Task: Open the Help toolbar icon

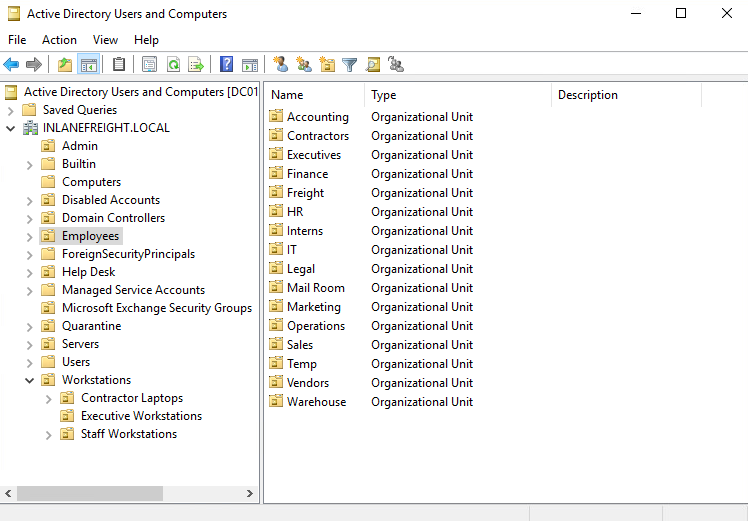Action: pyautogui.click(x=226, y=65)
